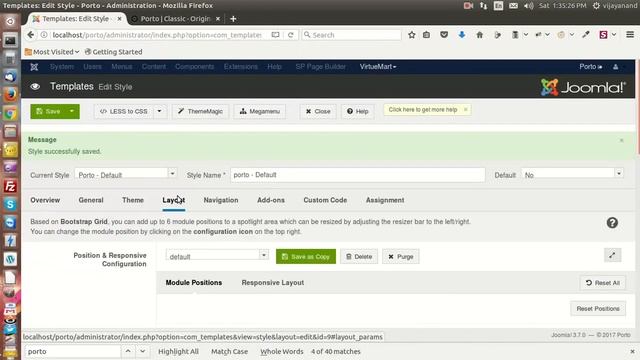The width and height of the screenshot is (640, 360).
Task: Click the Purge button
Action: [x=400, y=256]
